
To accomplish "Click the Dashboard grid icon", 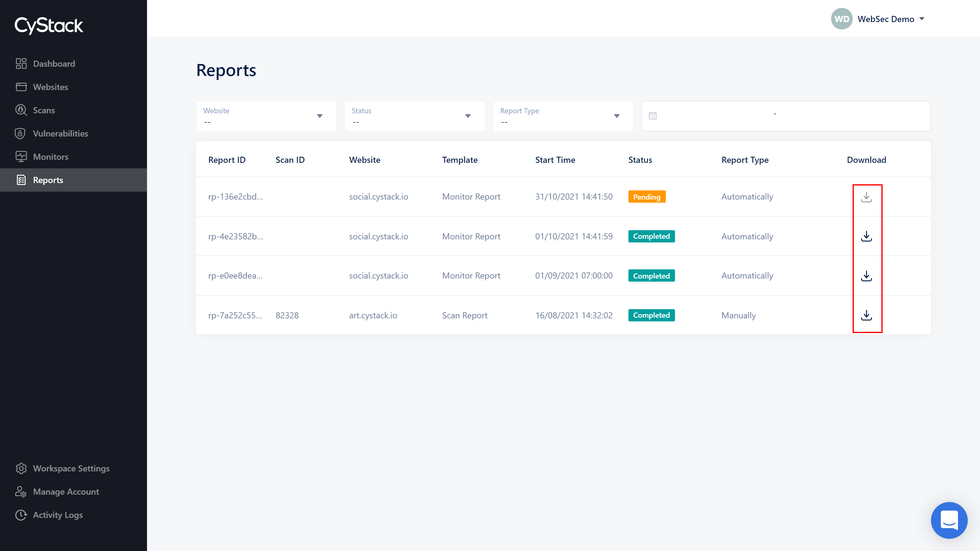I will [21, 63].
